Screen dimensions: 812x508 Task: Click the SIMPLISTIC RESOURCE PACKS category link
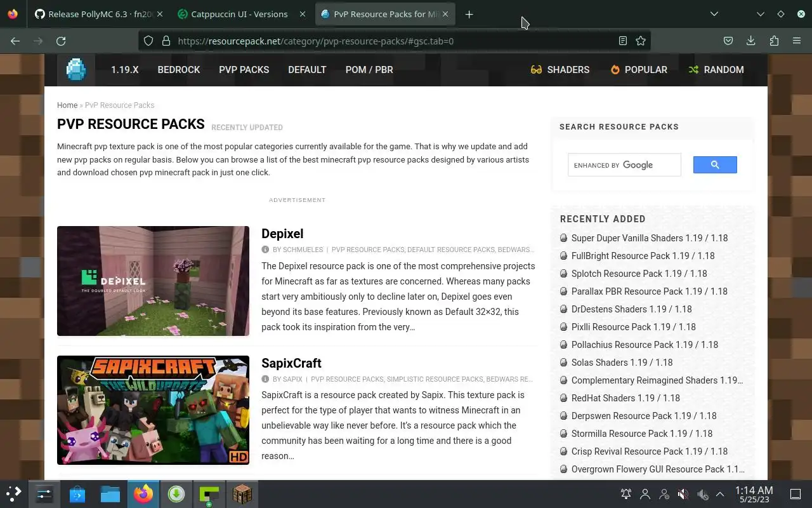[x=435, y=379]
